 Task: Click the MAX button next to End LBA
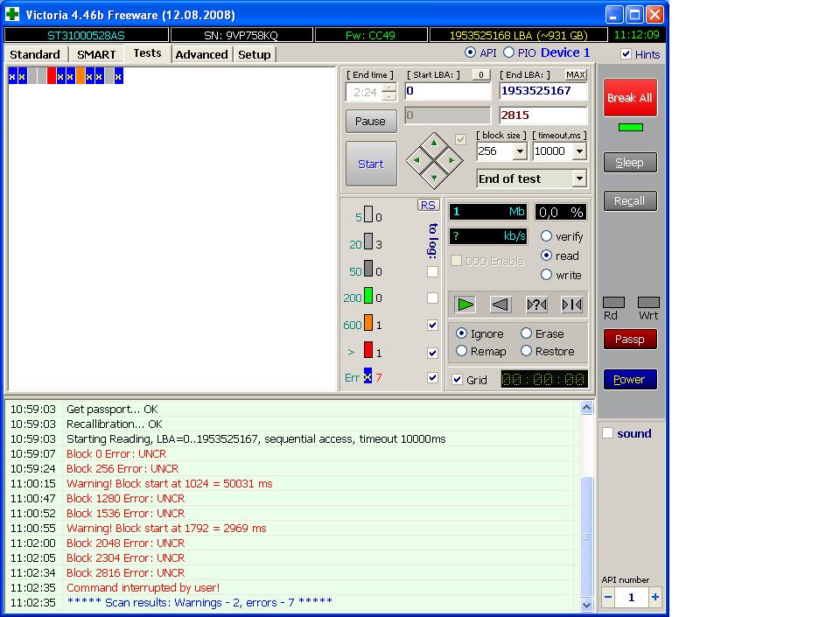coord(576,75)
